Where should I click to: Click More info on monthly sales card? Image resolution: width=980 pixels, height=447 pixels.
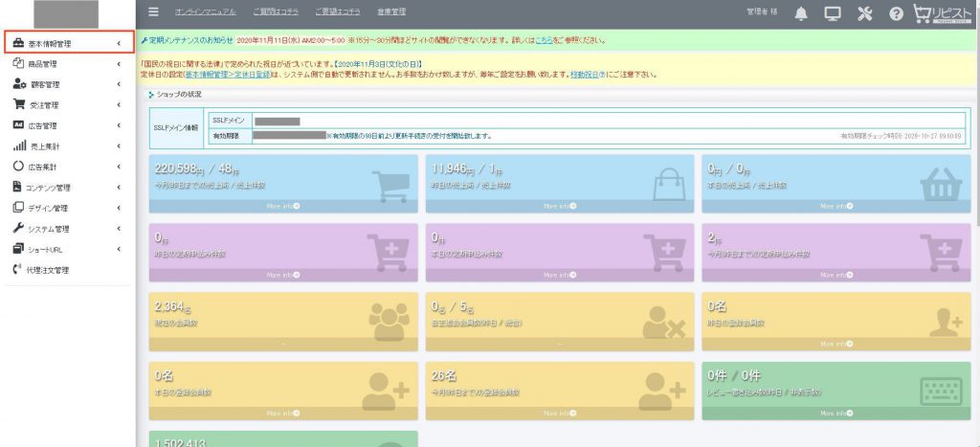click(x=283, y=206)
